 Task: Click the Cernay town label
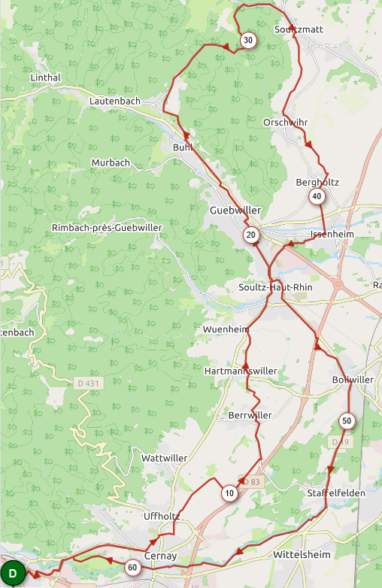point(160,556)
